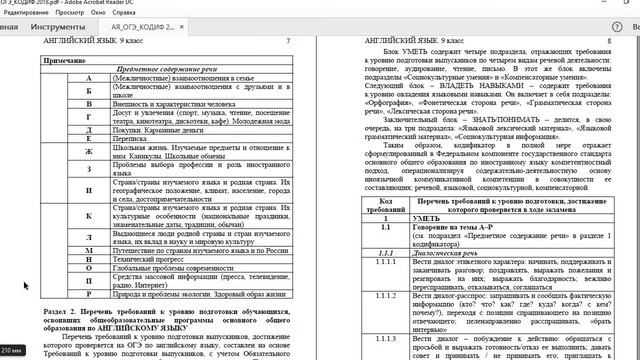640x360 pixels.
Task: Click page number 8 in header
Action: click(x=609, y=41)
